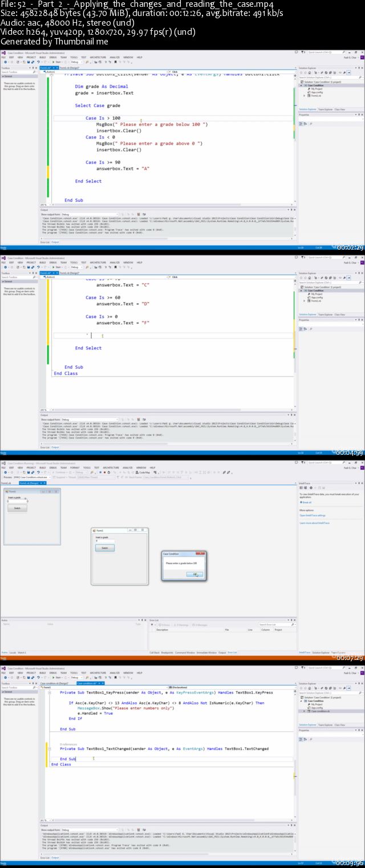The width and height of the screenshot is (365, 868).
Task: Switch to the Command Window tab
Action: coord(185,652)
